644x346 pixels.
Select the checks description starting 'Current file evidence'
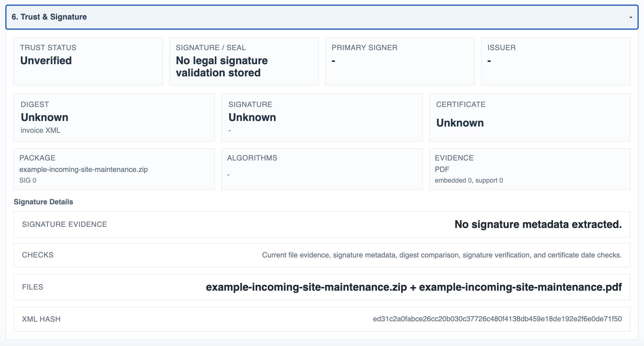(x=442, y=255)
